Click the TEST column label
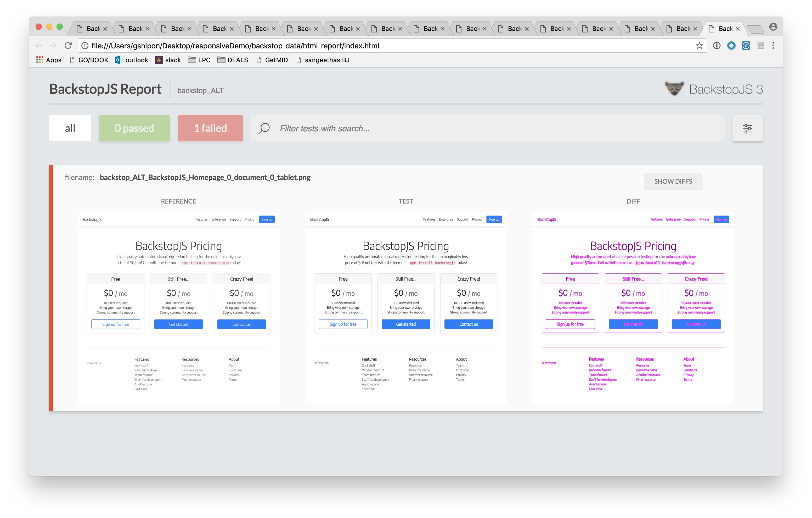 [406, 201]
